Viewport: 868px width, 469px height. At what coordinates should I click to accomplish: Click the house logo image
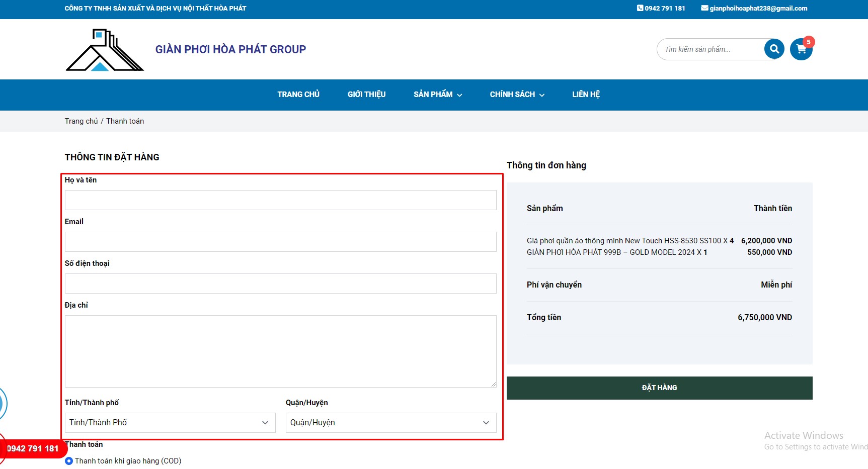click(105, 50)
